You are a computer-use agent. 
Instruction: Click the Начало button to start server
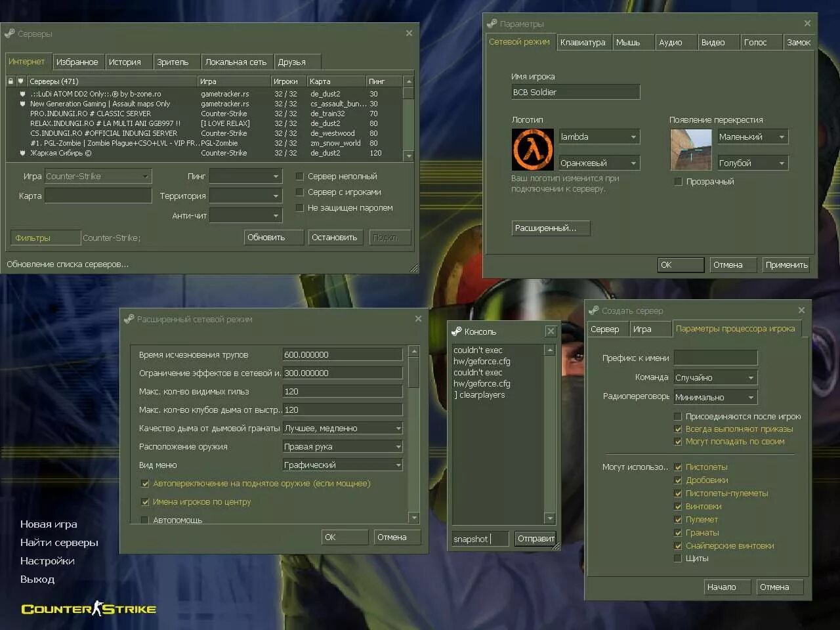click(728, 587)
